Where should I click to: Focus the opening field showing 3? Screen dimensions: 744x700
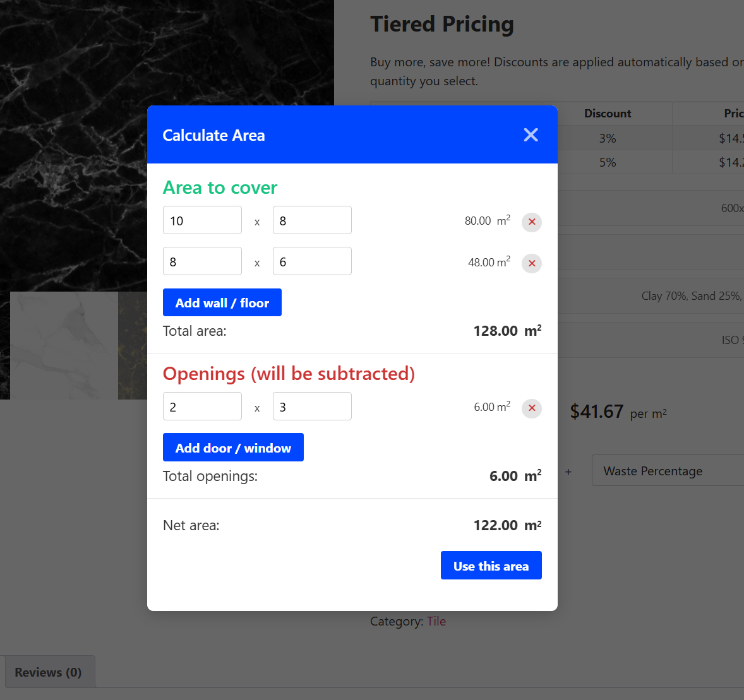coord(312,406)
